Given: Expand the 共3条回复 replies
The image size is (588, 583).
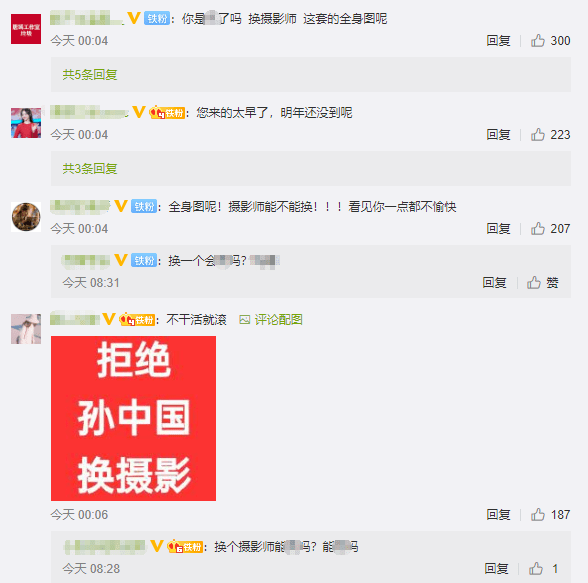Looking at the screenshot, I should click(90, 169).
